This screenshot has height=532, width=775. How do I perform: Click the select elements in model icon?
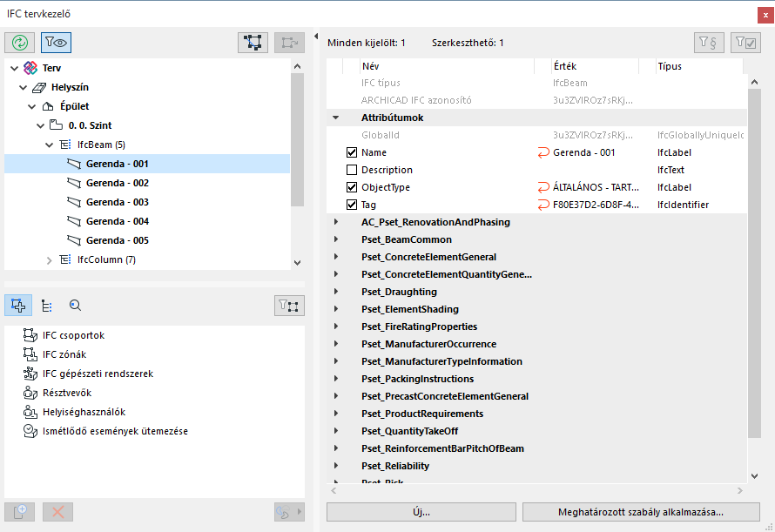coord(253,42)
